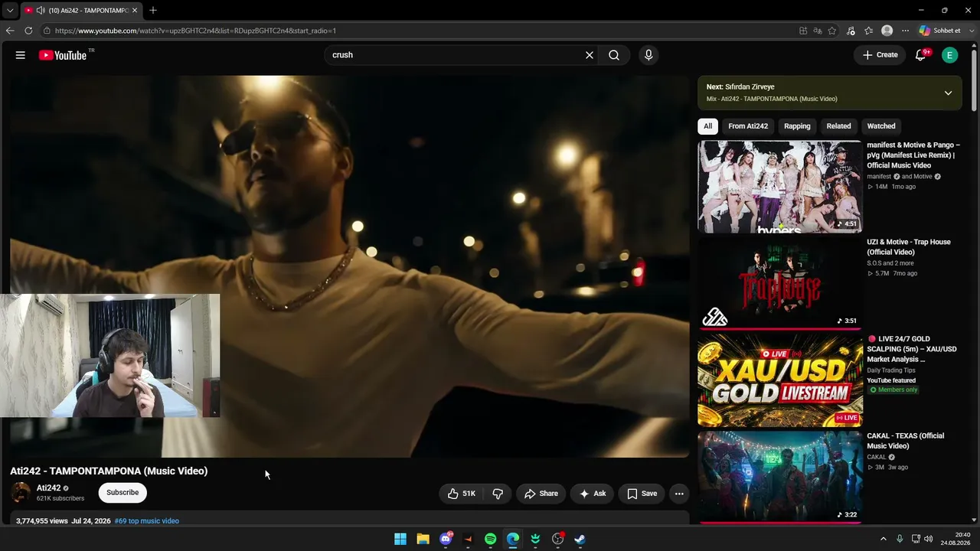The width and height of the screenshot is (980, 551).
Task: Select the All filter chip
Action: (x=708, y=126)
